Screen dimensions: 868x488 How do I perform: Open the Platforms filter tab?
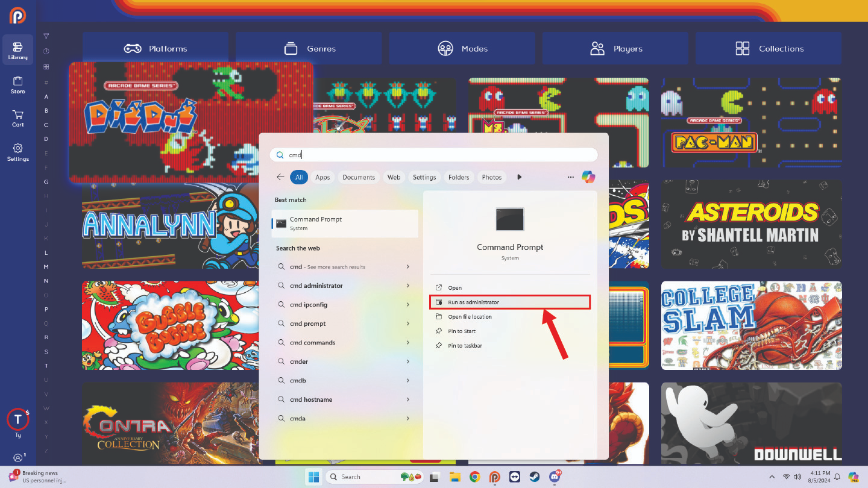tap(156, 49)
